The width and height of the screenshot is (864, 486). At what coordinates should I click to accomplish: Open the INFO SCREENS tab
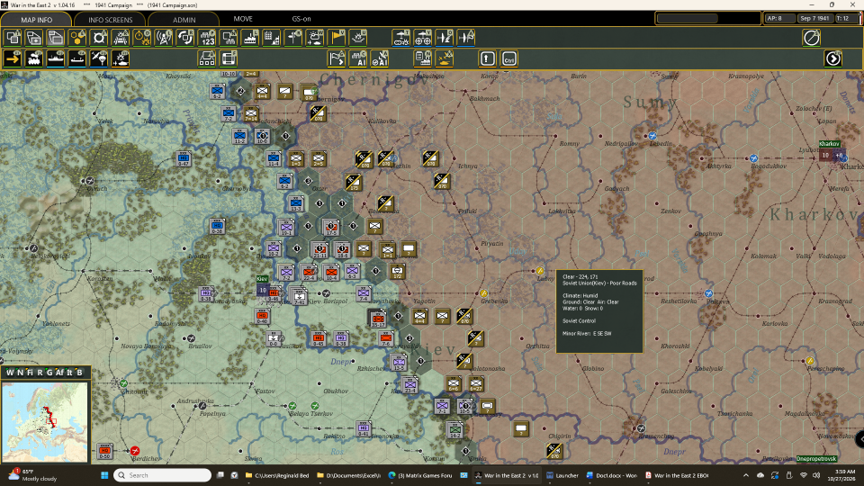pyautogui.click(x=110, y=19)
